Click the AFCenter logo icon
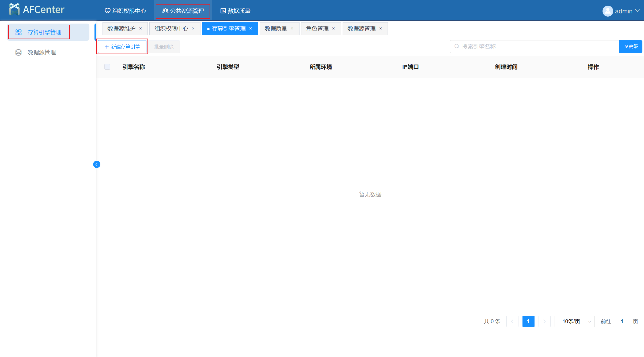The width and height of the screenshot is (644, 357). pos(14,10)
